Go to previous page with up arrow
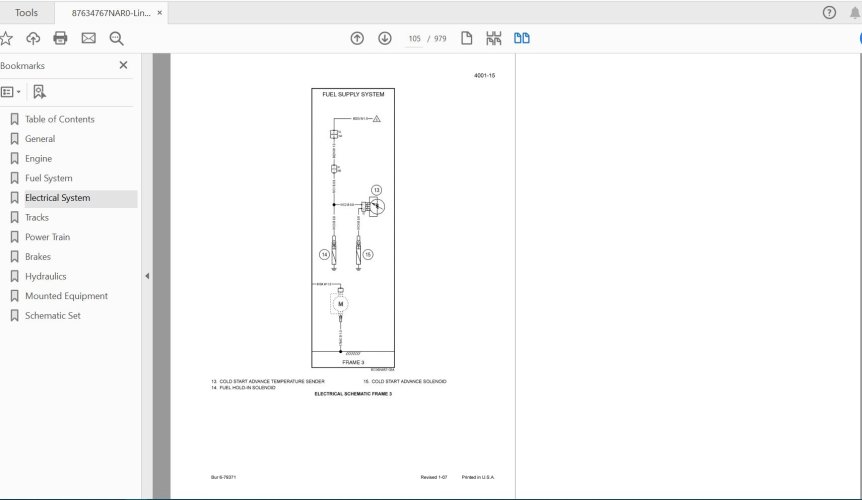Screen dimensions: 862x500 (x=357, y=38)
